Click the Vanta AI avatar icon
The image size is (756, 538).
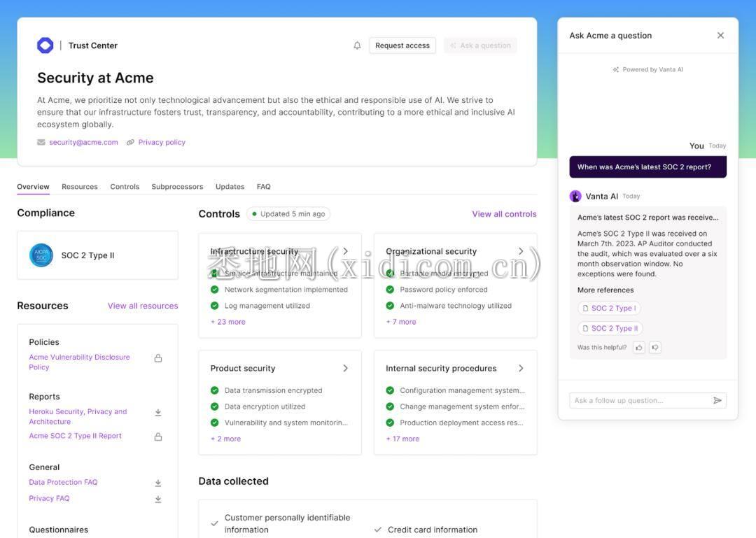(575, 196)
